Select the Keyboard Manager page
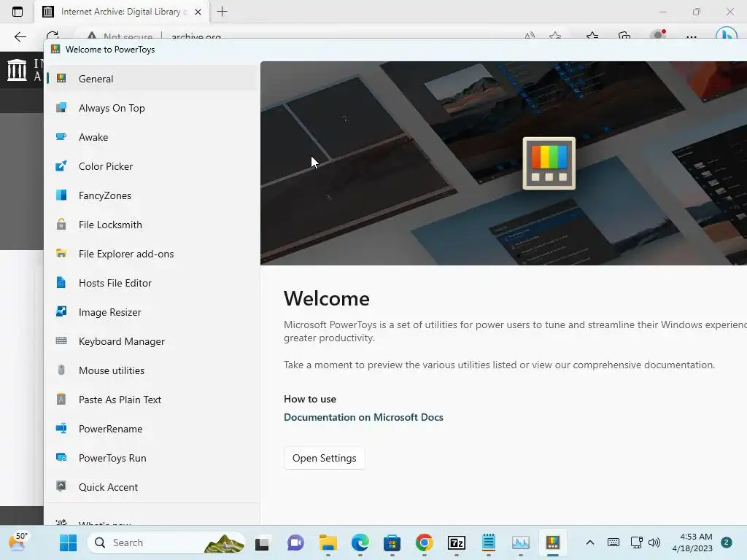This screenshot has height=560, width=747. click(152, 341)
